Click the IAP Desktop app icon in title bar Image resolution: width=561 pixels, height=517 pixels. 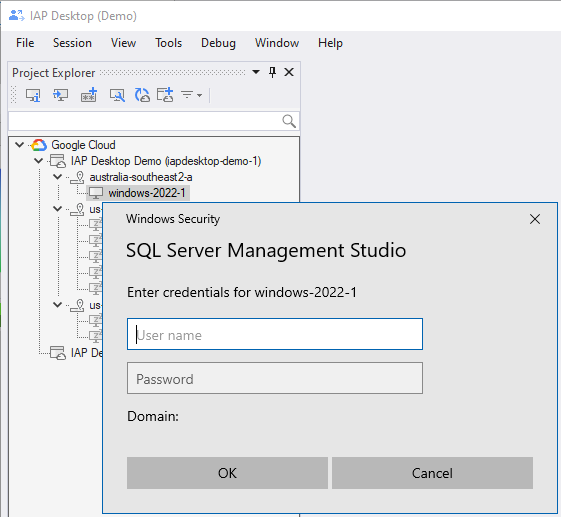[x=16, y=16]
